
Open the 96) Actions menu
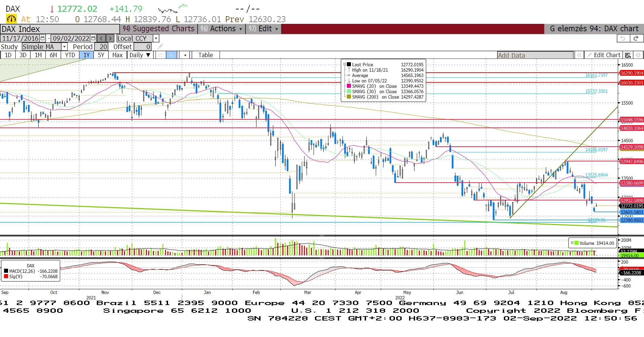click(221, 29)
